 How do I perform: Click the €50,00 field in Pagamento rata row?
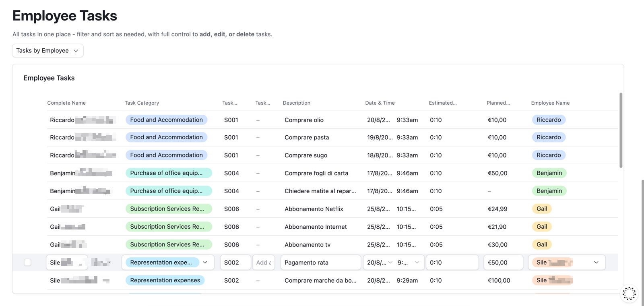503,263
